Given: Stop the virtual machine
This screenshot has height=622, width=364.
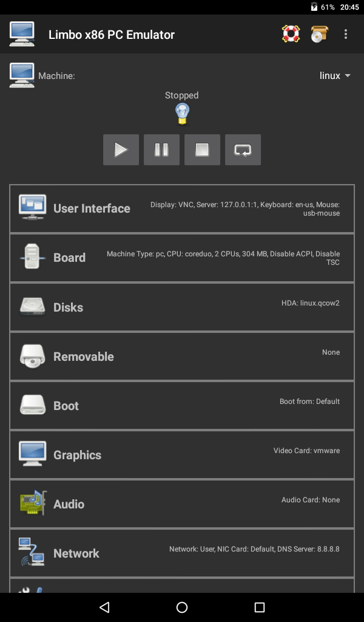Looking at the screenshot, I should point(202,149).
